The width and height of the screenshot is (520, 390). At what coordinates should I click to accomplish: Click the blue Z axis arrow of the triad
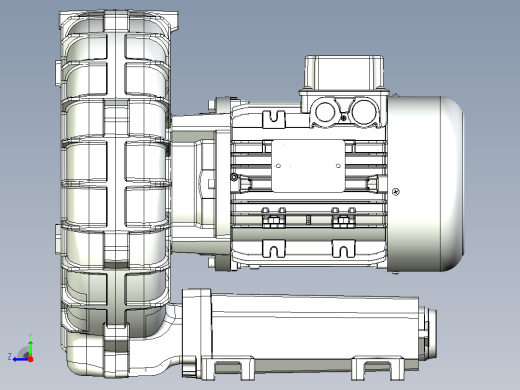(x=20, y=359)
